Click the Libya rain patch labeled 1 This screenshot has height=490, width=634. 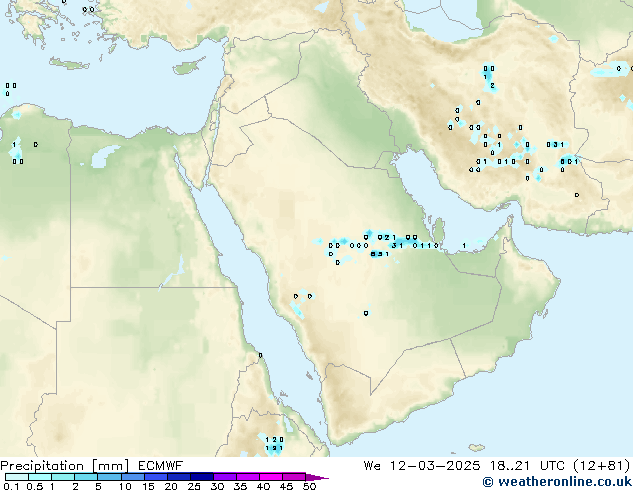pos(16,152)
